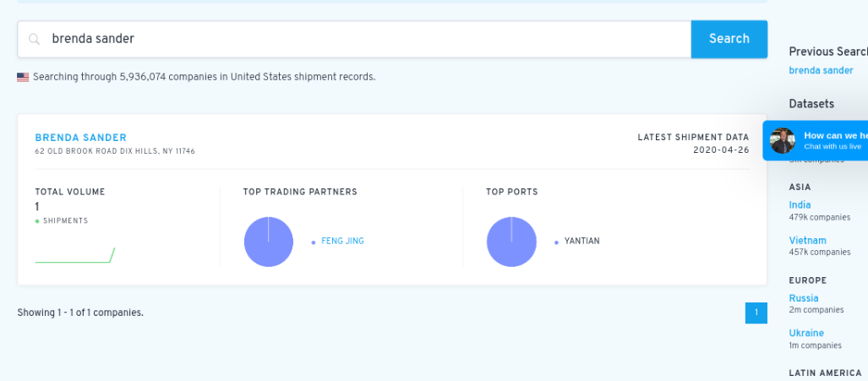
Task: Click the legend dot beside FENG JING
Action: (314, 242)
